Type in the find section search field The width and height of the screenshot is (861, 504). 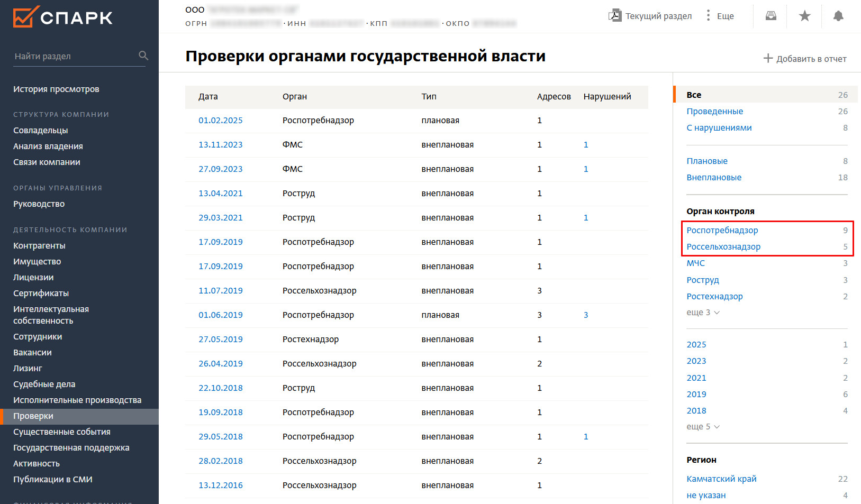click(74, 56)
